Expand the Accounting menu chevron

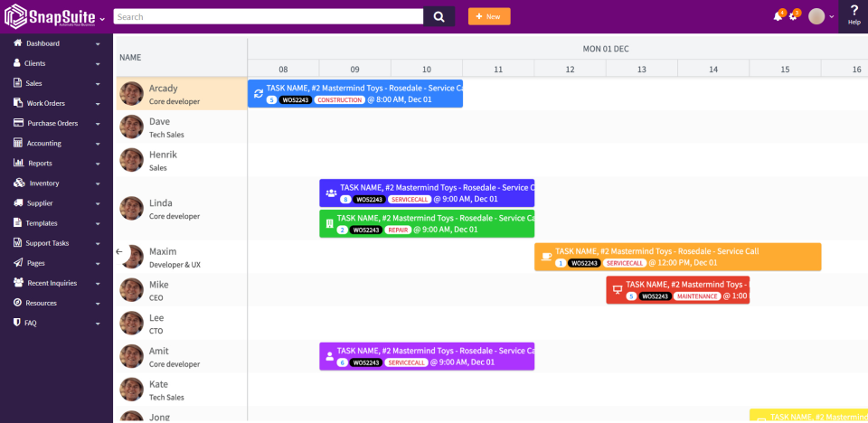pos(98,144)
